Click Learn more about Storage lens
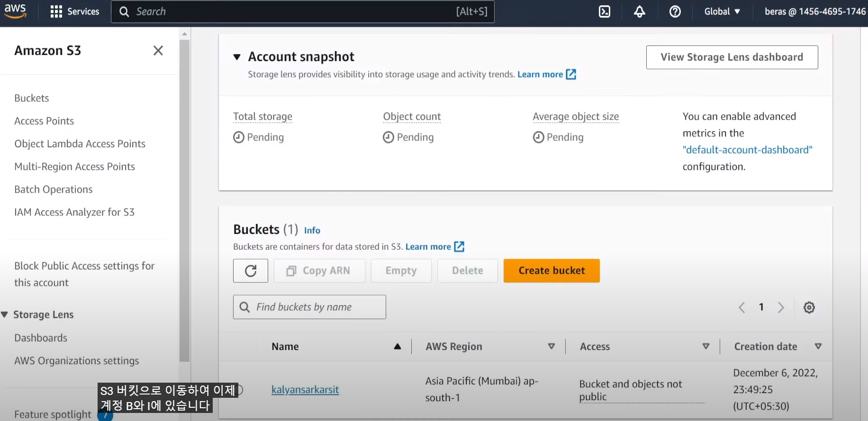 (x=540, y=74)
